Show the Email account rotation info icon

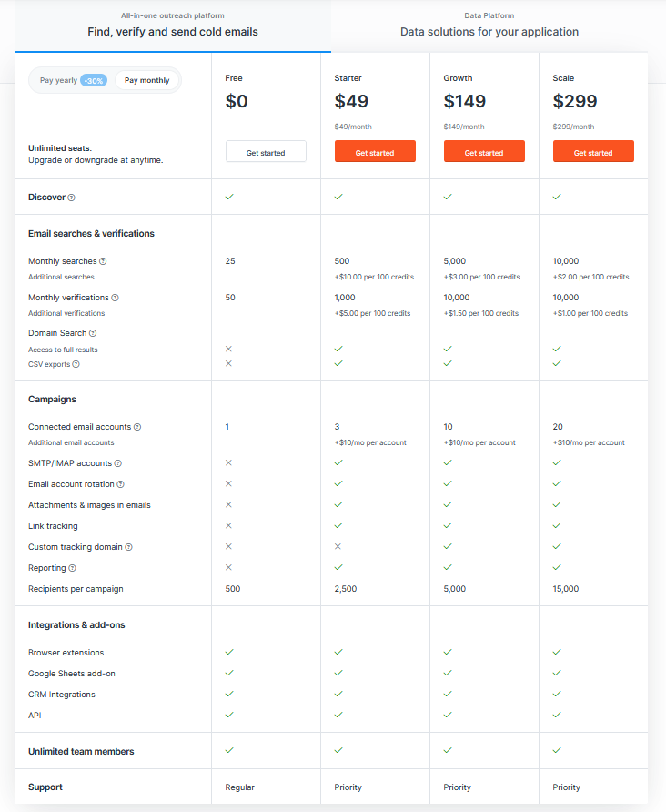click(121, 484)
